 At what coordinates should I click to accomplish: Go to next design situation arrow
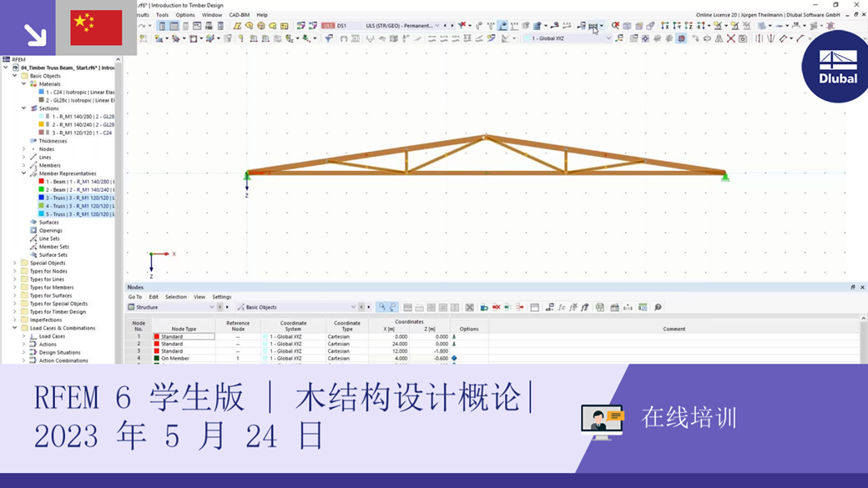pos(452,26)
